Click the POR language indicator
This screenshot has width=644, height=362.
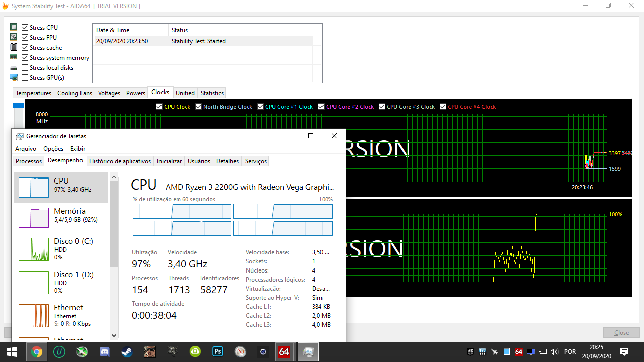570,352
